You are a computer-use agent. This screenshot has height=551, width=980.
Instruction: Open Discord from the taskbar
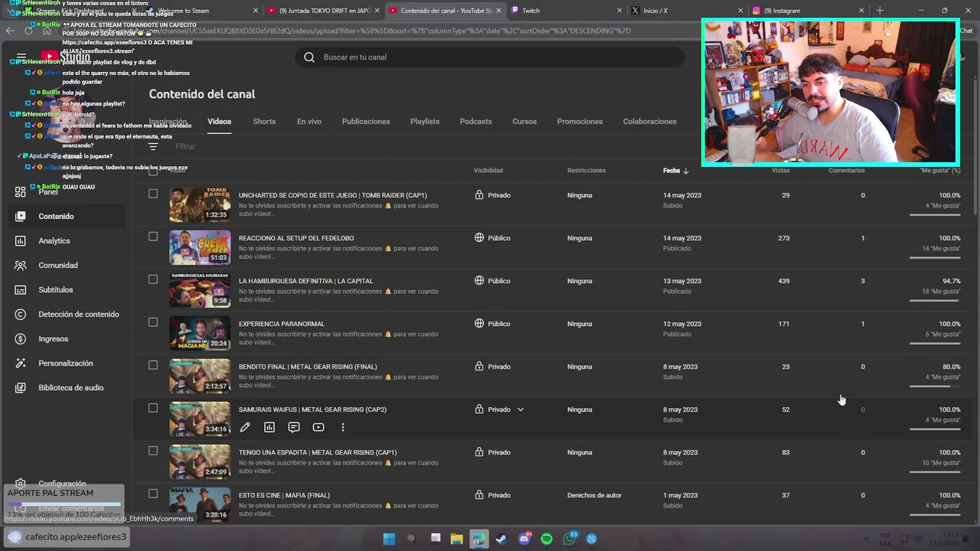click(x=524, y=539)
